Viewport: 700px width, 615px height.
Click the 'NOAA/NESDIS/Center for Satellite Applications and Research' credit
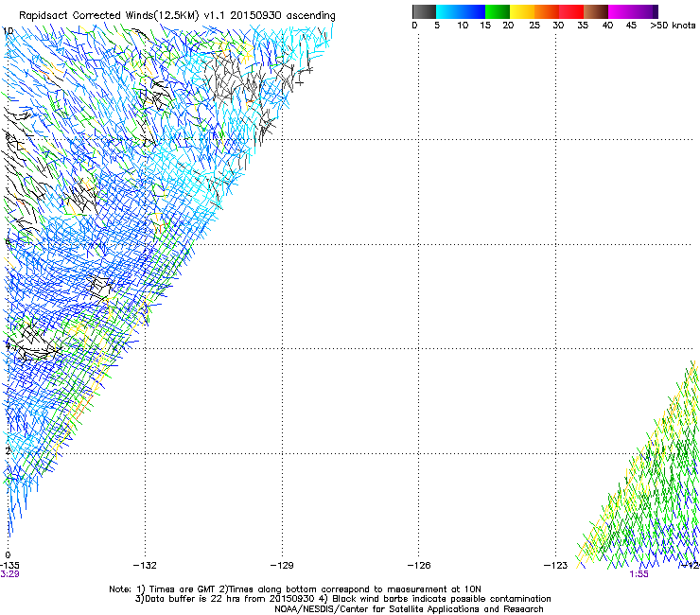(409, 609)
